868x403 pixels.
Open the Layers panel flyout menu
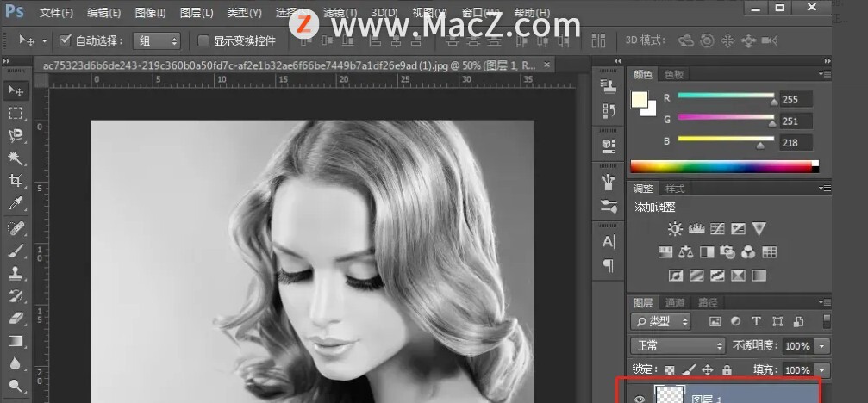coord(824,302)
